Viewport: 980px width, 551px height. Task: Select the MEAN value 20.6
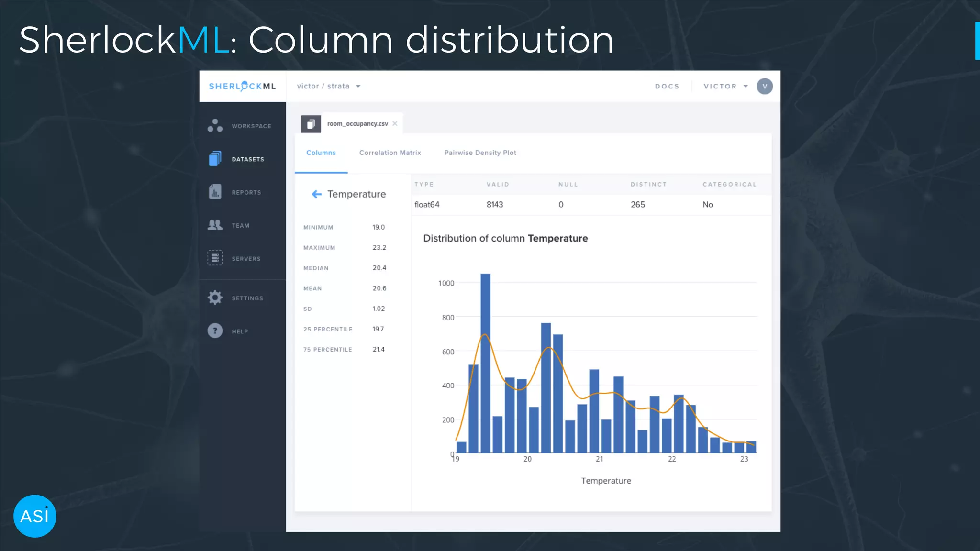coord(379,288)
